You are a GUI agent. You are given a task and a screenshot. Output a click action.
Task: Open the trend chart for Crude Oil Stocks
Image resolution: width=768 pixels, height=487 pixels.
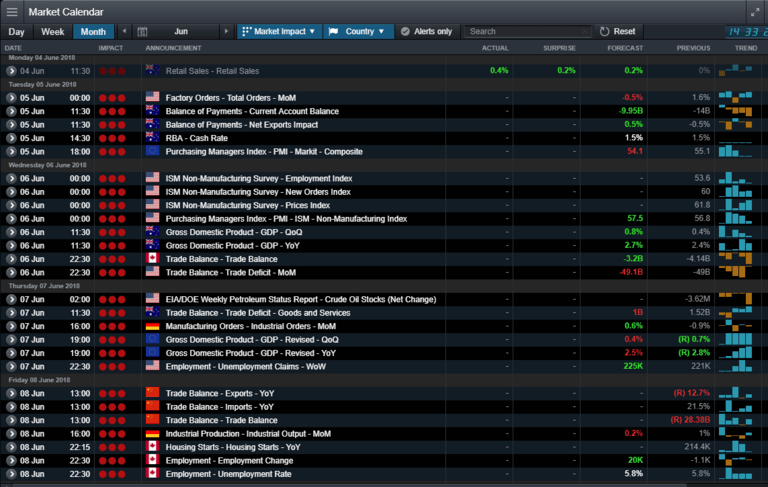point(735,299)
